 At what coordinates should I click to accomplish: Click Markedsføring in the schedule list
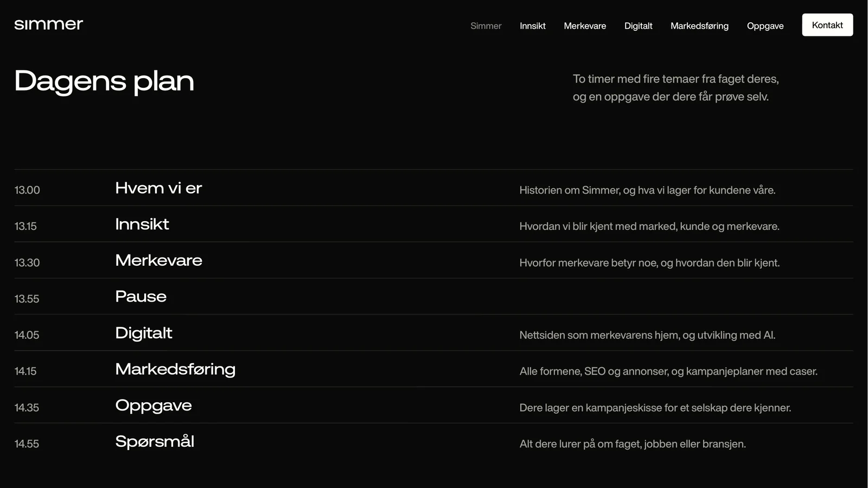point(175,369)
